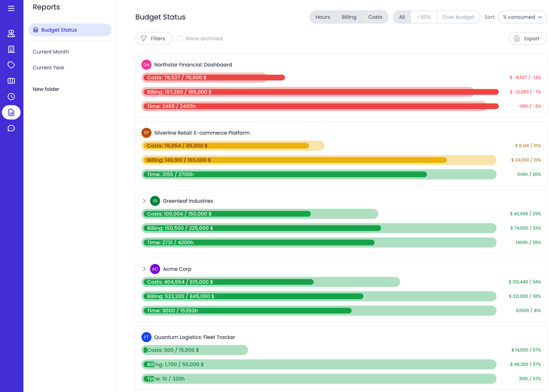Image resolution: width=549 pixels, height=392 pixels.
Task: Click the purple AC client avatar
Action: pyautogui.click(x=155, y=269)
